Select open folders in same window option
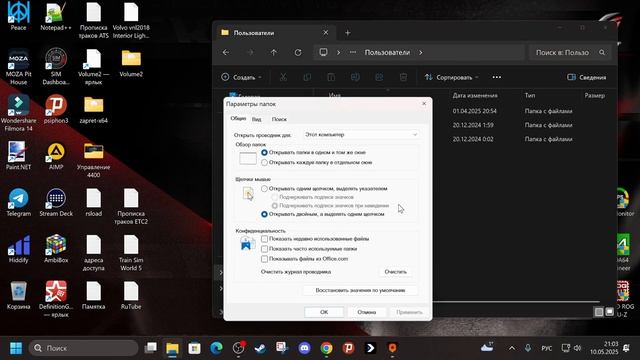 [264, 152]
